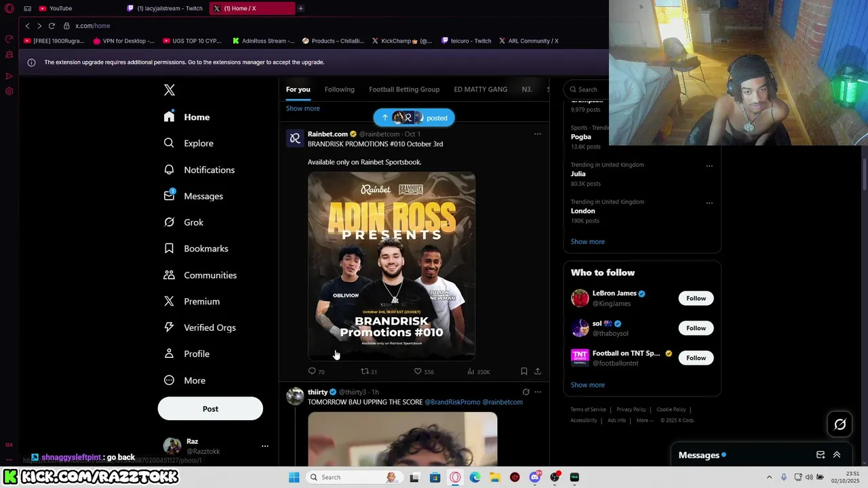
Task: Open options for Julia trend
Action: 709,166
